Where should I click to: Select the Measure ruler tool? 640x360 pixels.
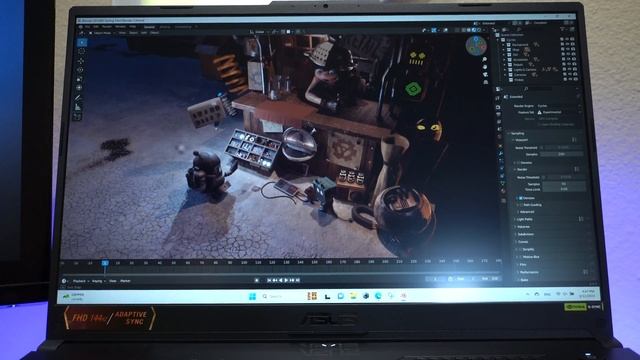tap(78, 107)
